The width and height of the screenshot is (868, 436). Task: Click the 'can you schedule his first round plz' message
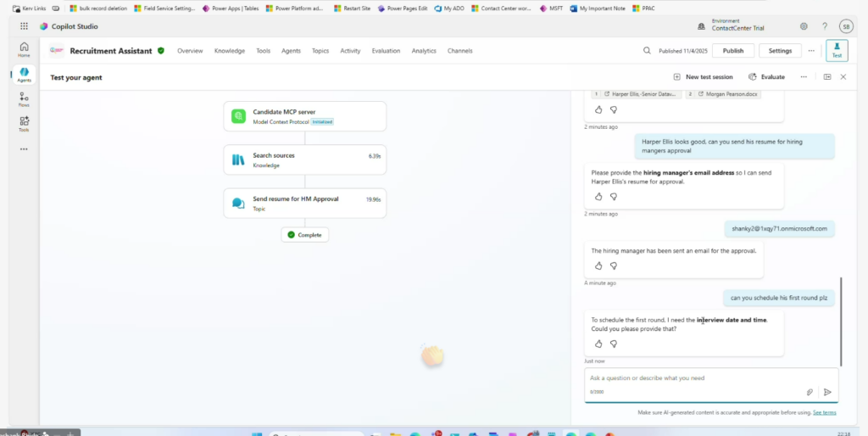coord(779,298)
